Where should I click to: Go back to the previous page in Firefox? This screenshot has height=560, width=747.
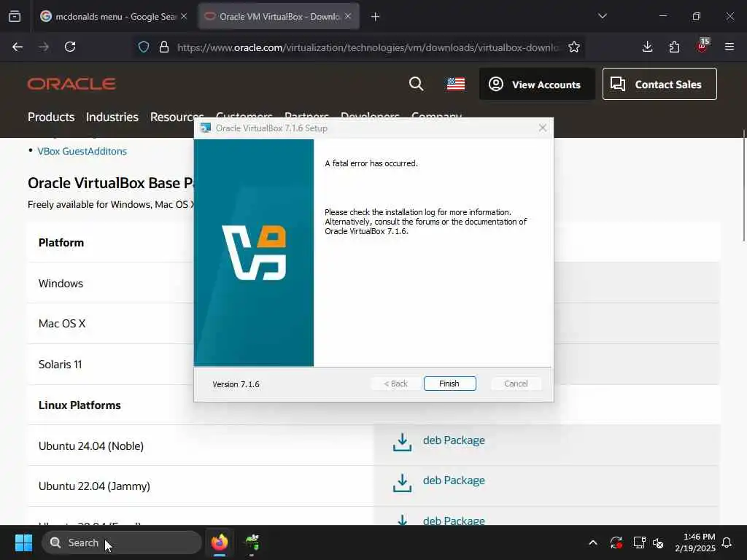tap(18, 47)
